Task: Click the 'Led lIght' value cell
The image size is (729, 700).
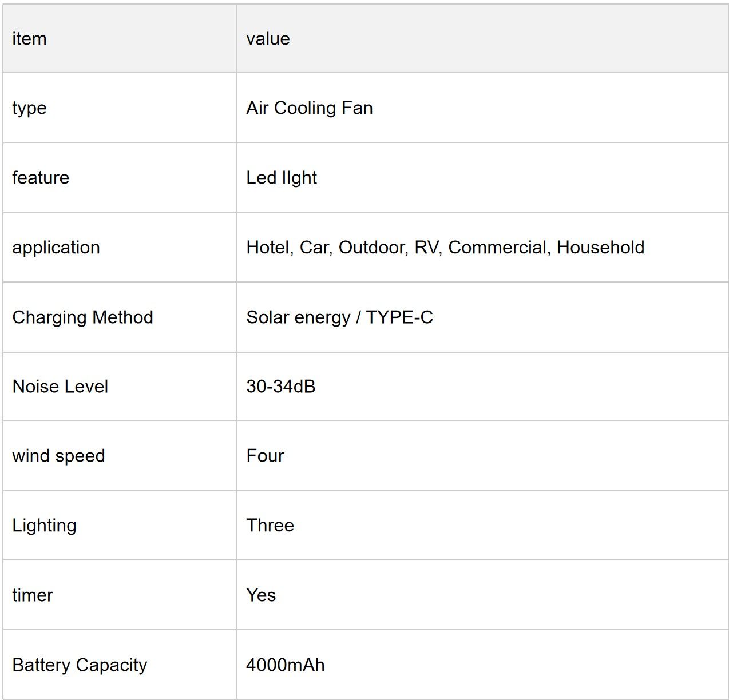Action: [483, 178]
